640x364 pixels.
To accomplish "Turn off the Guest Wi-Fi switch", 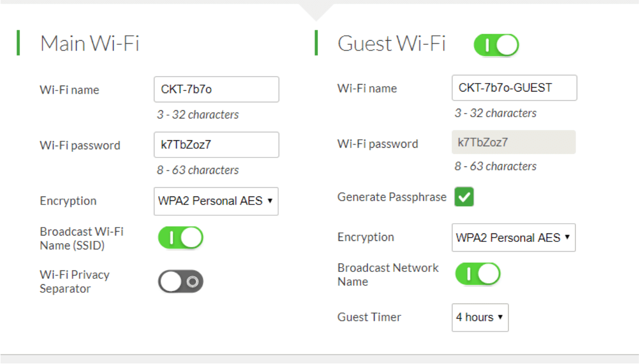I will click(496, 45).
